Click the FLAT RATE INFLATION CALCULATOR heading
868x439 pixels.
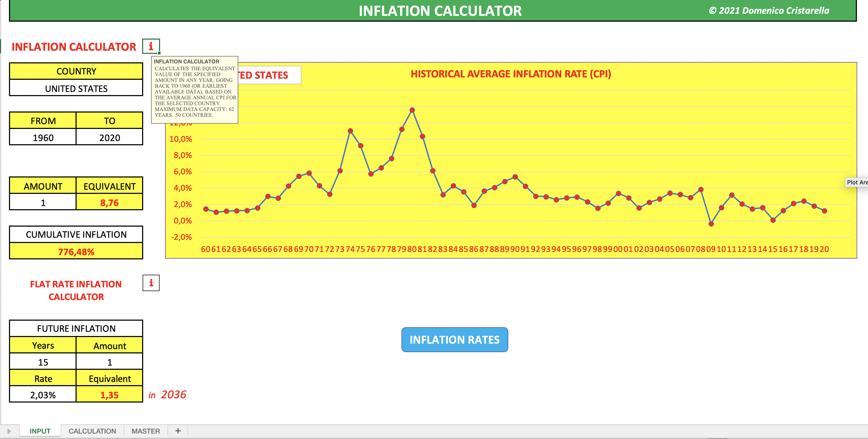click(x=76, y=290)
